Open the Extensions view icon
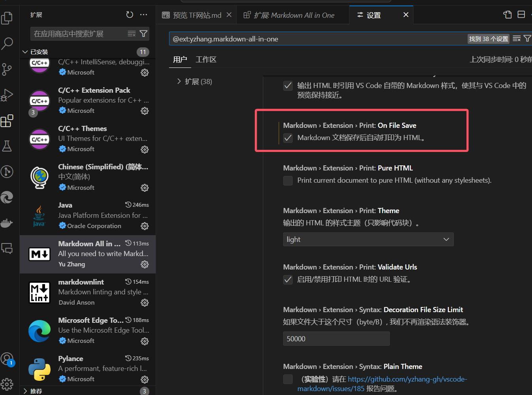The width and height of the screenshot is (532, 395). (x=7, y=121)
